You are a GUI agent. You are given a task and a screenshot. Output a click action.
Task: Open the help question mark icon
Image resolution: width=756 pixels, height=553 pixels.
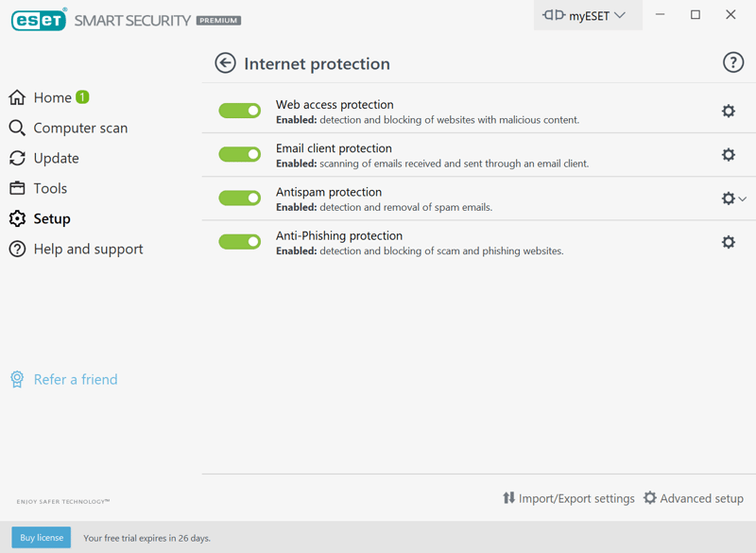coord(732,63)
